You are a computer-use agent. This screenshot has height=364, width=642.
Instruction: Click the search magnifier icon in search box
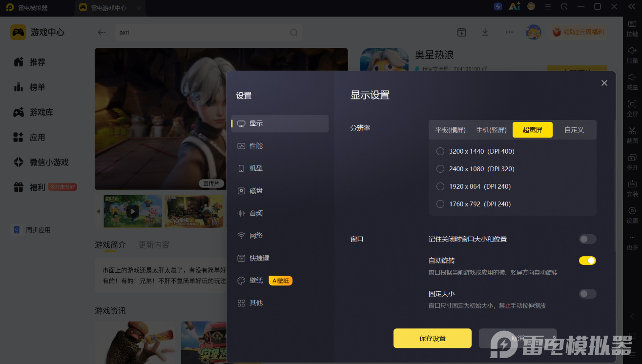[x=294, y=33]
